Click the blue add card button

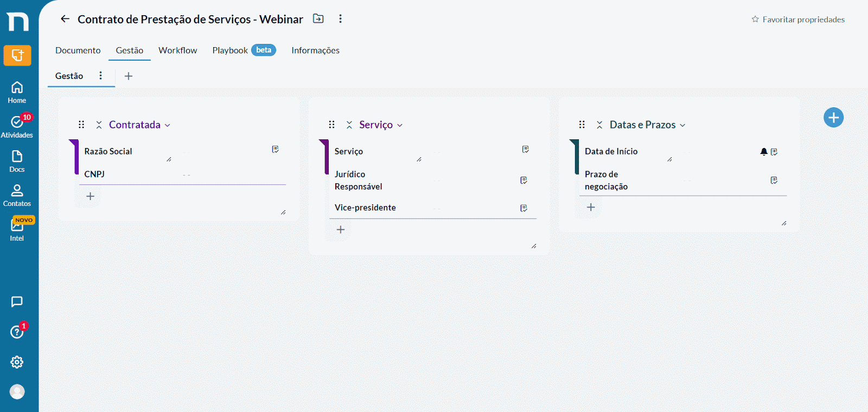tap(833, 118)
